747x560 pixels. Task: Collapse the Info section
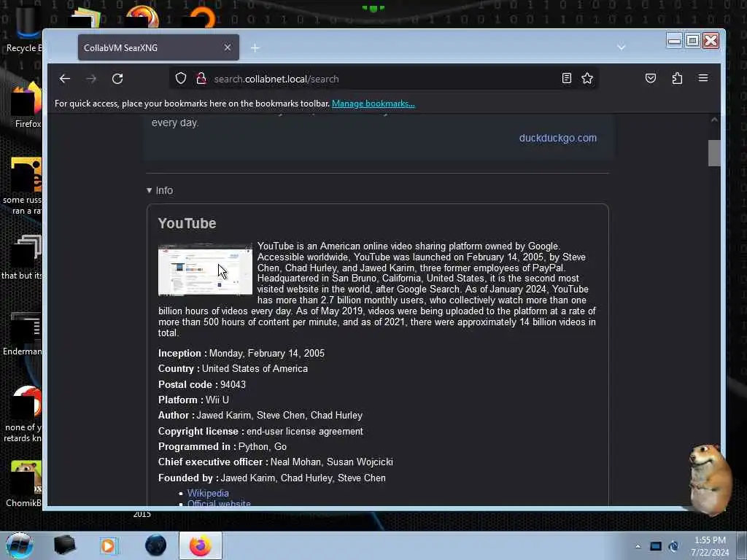click(160, 190)
